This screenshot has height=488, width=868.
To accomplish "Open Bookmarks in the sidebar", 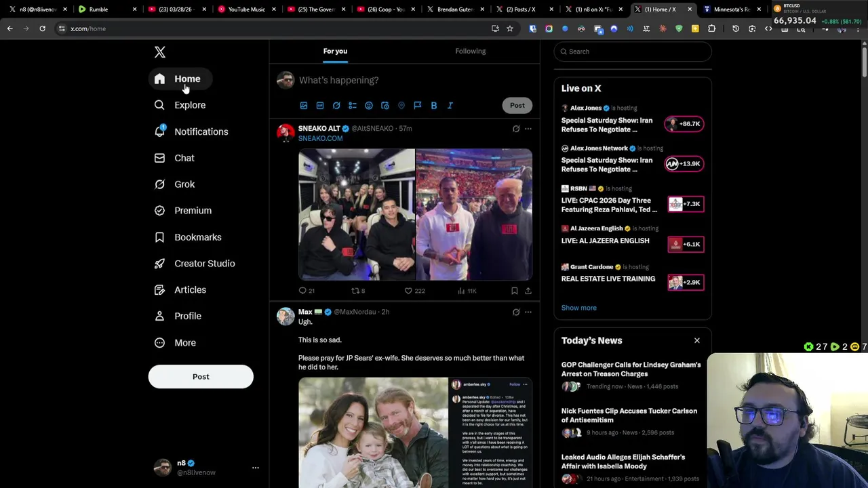I will (x=188, y=237).
